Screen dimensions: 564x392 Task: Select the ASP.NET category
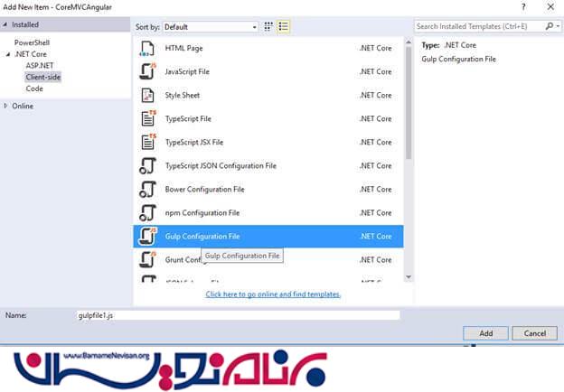(39, 66)
